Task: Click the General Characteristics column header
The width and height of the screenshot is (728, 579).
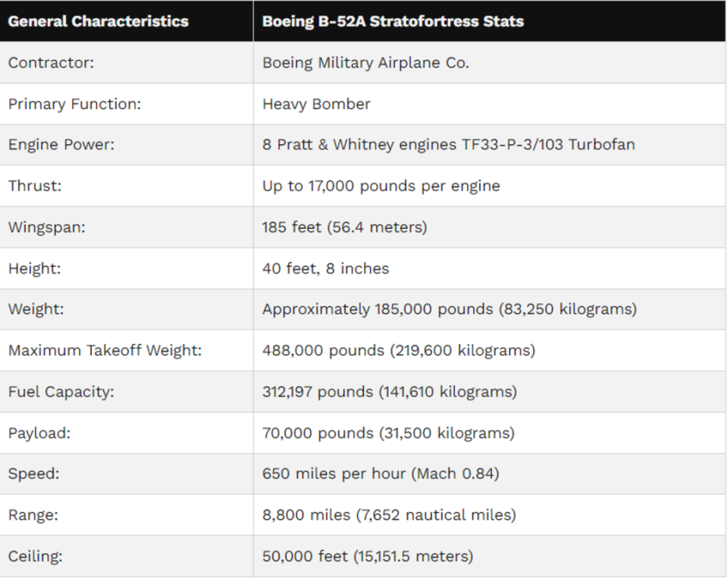Action: [99, 21]
